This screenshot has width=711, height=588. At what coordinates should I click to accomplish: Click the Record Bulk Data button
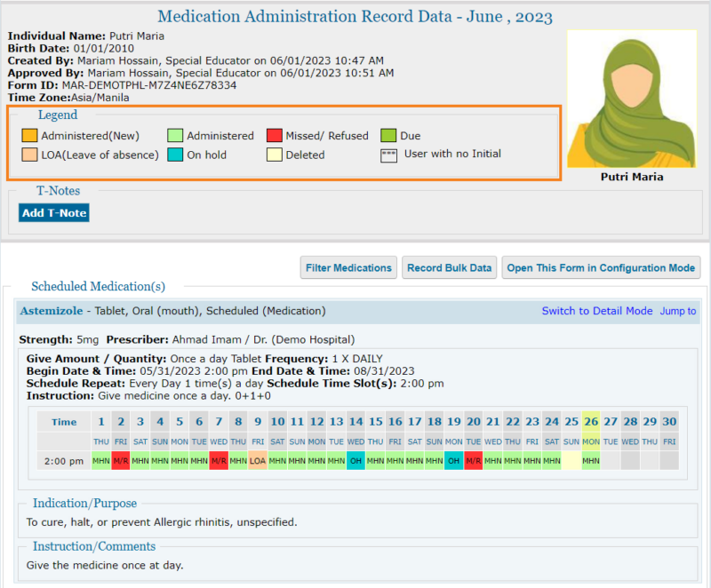449,268
